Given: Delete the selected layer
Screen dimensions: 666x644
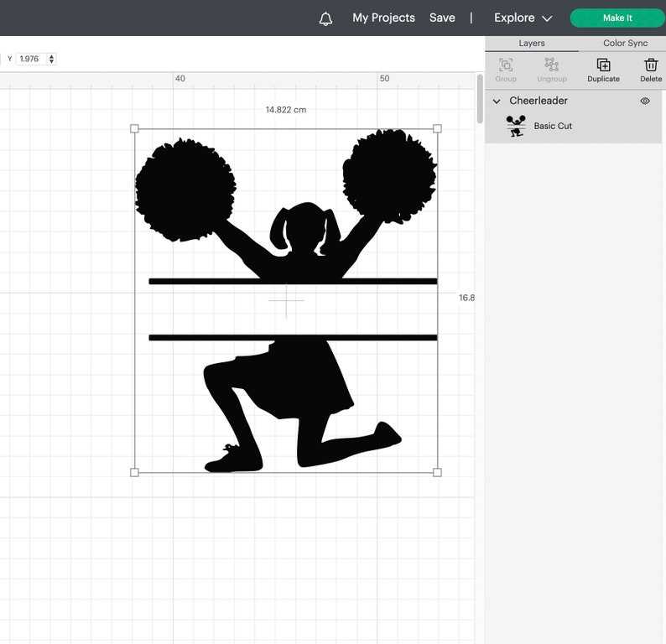Looking at the screenshot, I should [x=651, y=70].
